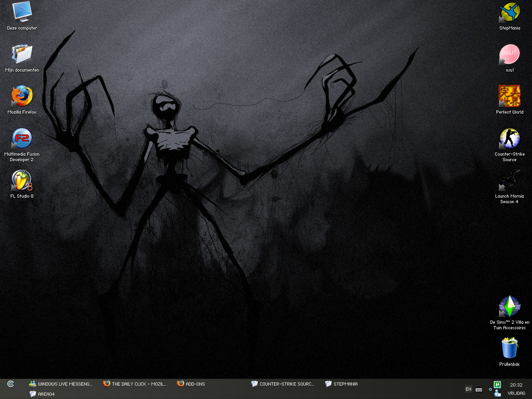Launch the De Sims 2 Villa en Tuin Accessoires shortcut

click(510, 313)
